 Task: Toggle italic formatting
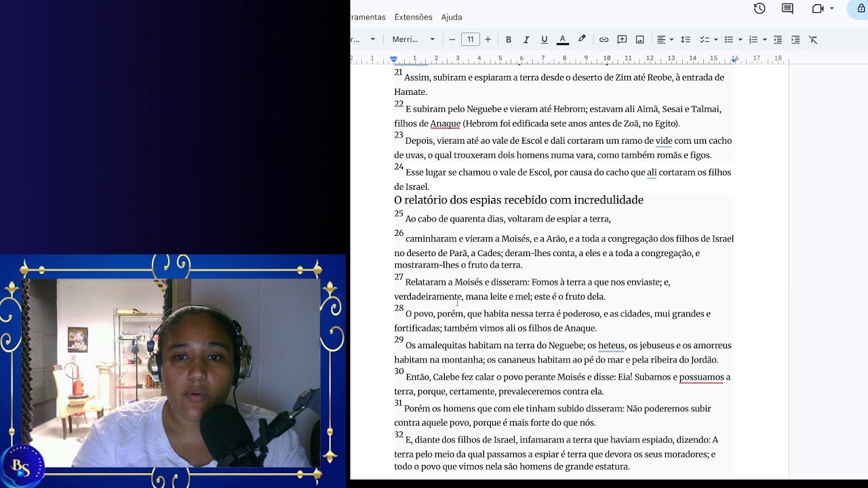[x=526, y=39]
